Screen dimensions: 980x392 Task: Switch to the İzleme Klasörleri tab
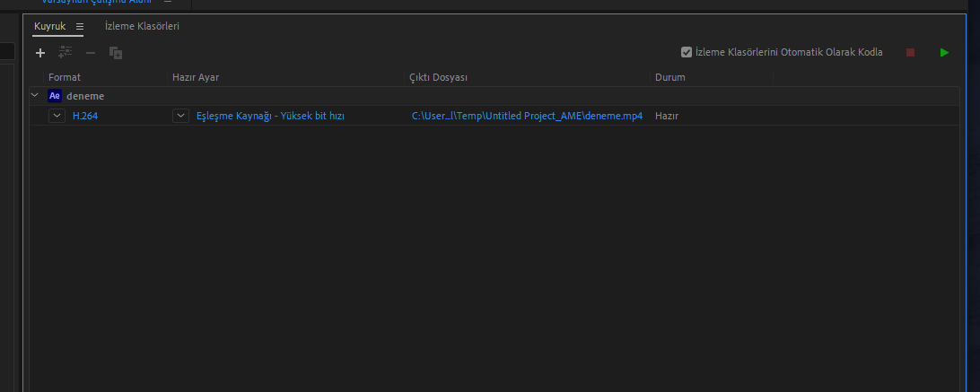142,26
